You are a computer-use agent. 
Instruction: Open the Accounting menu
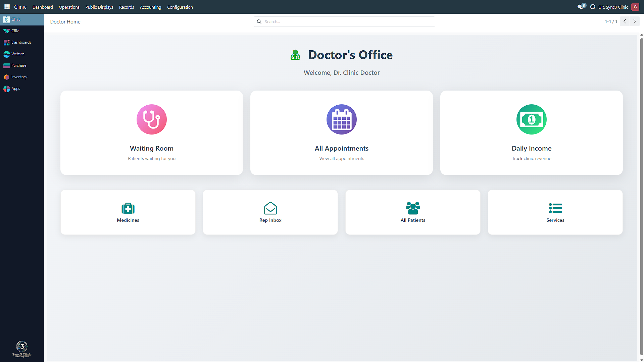pyautogui.click(x=150, y=7)
